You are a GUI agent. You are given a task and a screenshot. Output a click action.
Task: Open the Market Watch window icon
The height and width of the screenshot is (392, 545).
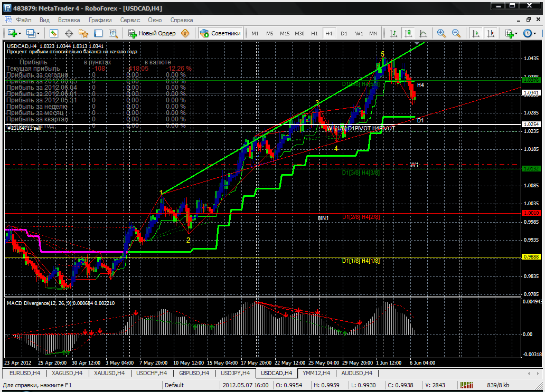tap(53, 33)
